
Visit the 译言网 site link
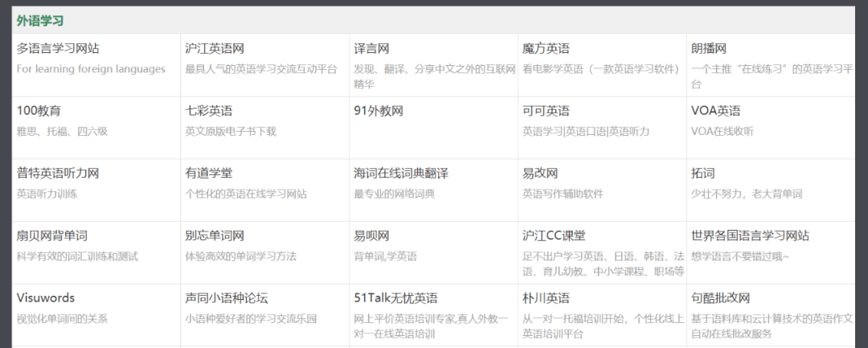click(372, 49)
